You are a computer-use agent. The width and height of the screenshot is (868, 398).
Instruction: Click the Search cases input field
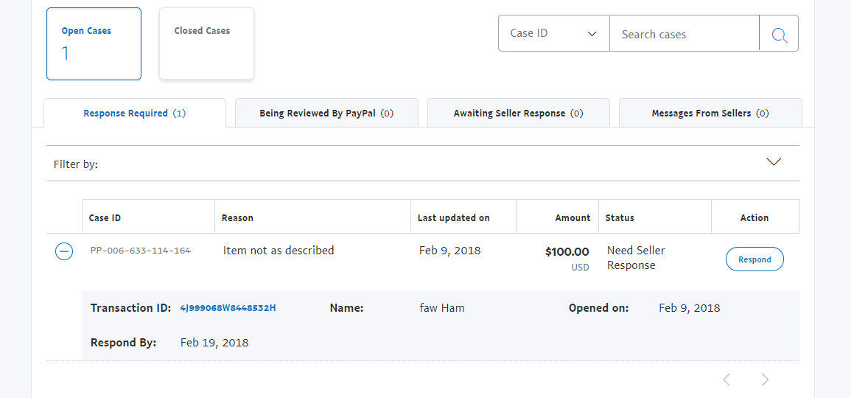[684, 34]
